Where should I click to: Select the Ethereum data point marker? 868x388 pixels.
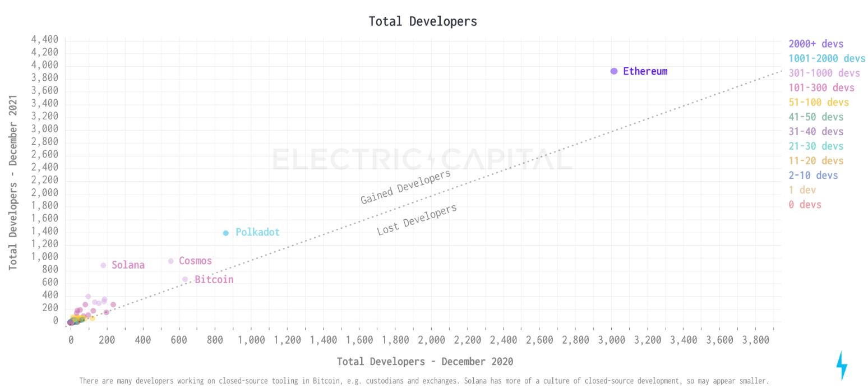coord(613,71)
